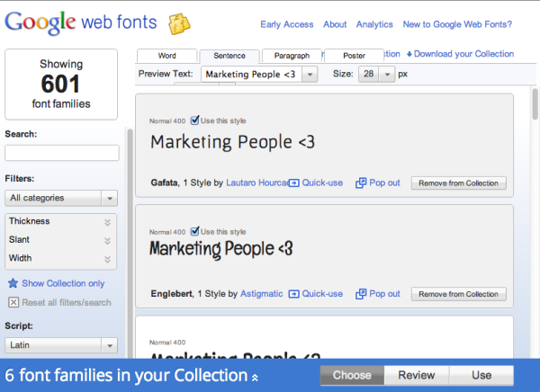Click the Preview Text input field

(x=251, y=74)
